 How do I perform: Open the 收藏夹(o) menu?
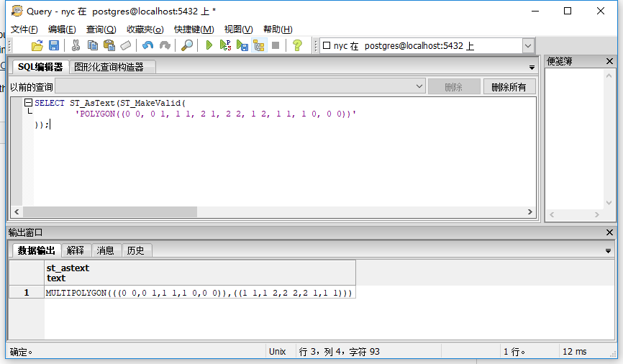click(x=145, y=29)
